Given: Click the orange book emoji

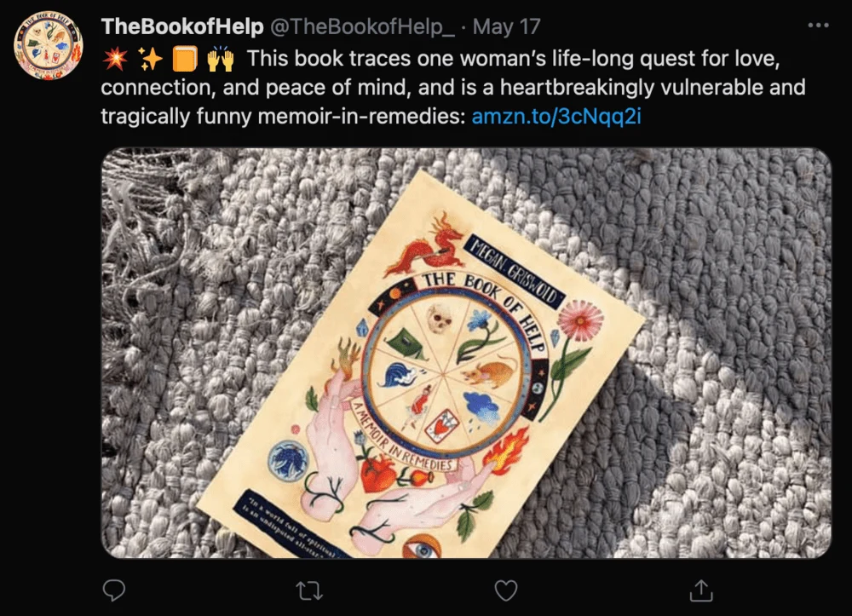Looking at the screenshot, I should click(x=185, y=60).
